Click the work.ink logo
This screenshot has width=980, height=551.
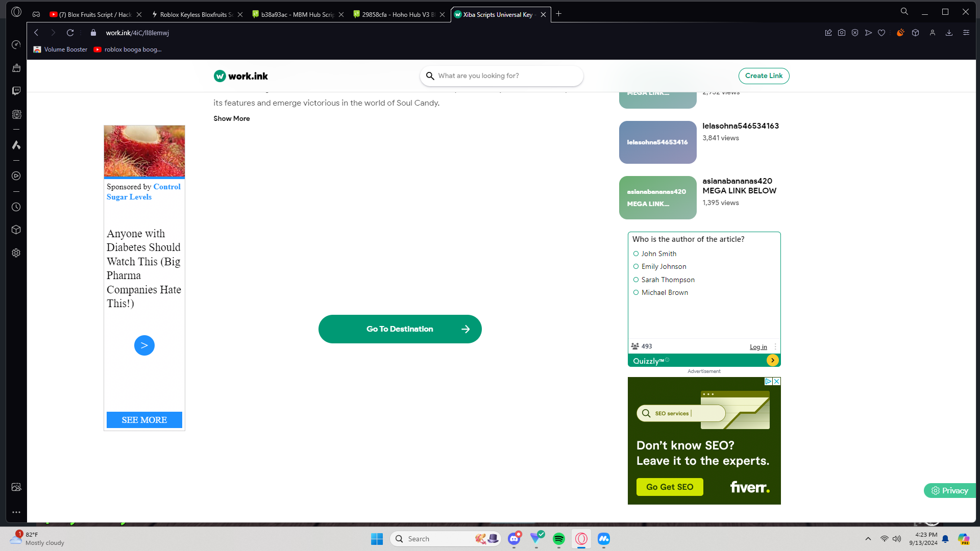point(241,76)
